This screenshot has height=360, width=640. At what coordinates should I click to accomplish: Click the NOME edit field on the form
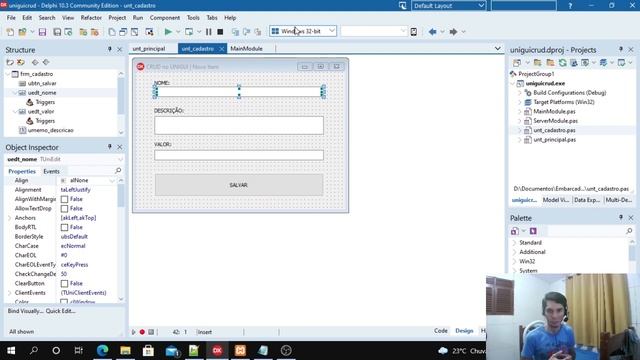coord(239,92)
